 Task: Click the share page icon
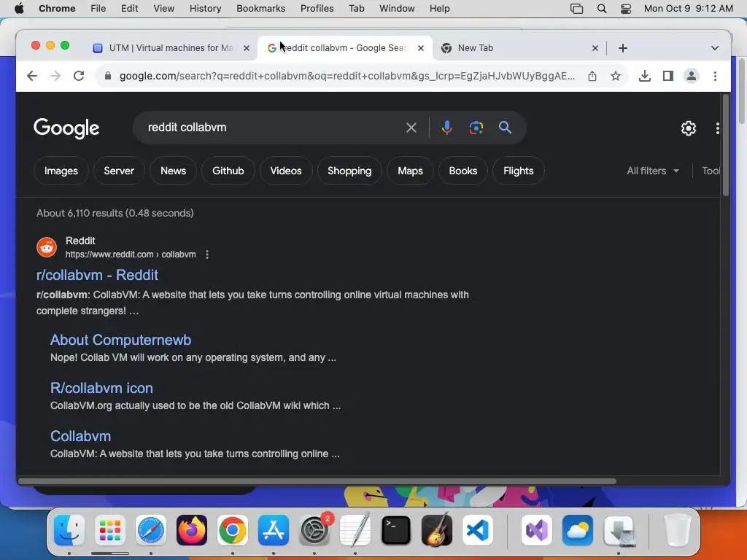coord(592,76)
